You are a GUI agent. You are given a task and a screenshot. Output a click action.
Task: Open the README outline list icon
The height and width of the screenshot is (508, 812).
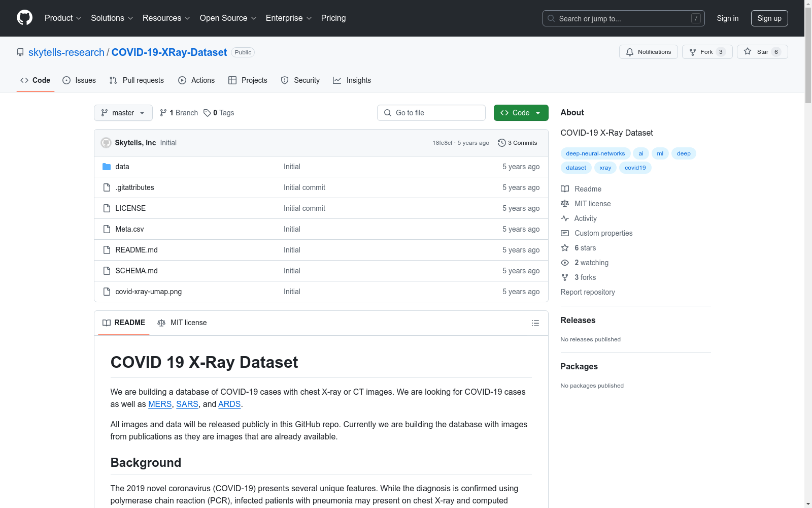click(x=535, y=323)
